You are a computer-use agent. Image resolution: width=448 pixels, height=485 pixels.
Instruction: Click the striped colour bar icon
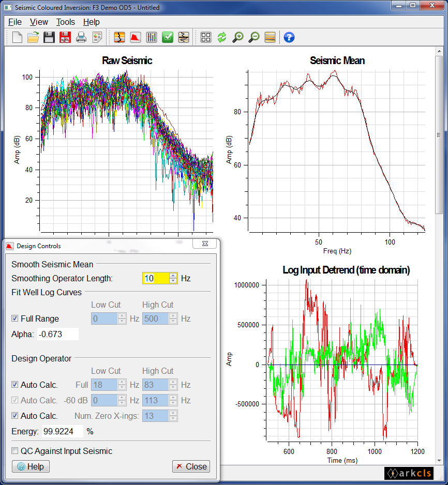point(270,37)
